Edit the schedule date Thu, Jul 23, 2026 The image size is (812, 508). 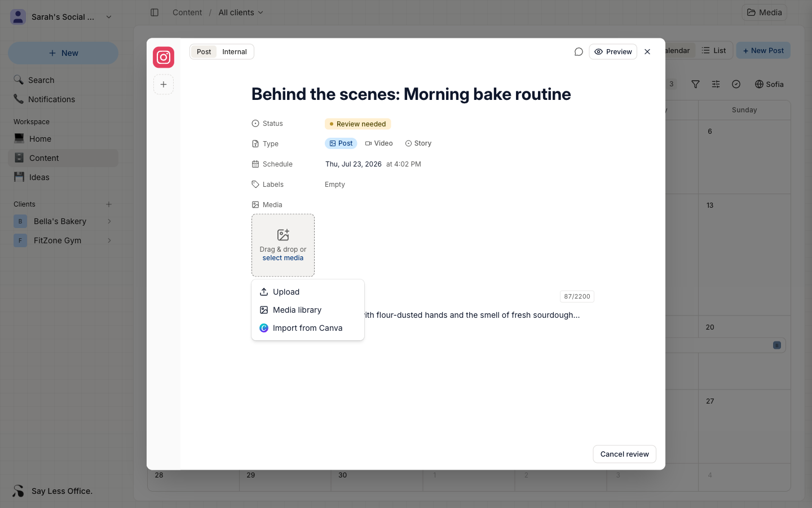(x=354, y=164)
